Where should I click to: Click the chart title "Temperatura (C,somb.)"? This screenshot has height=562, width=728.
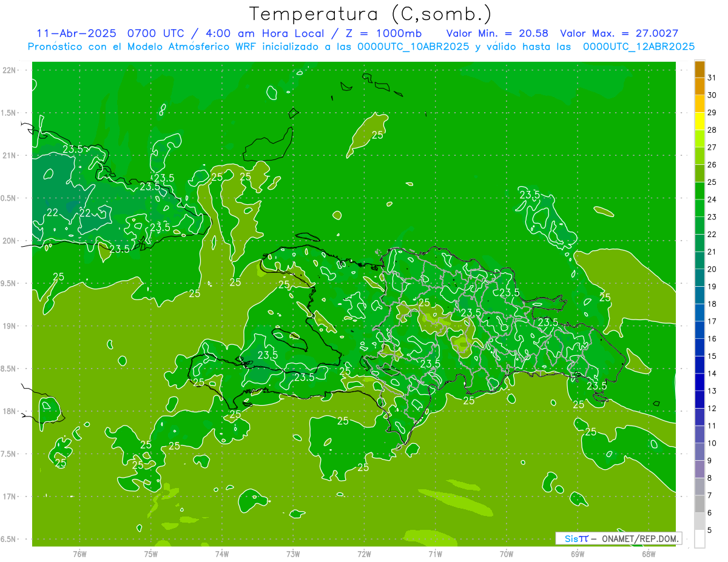point(371,14)
